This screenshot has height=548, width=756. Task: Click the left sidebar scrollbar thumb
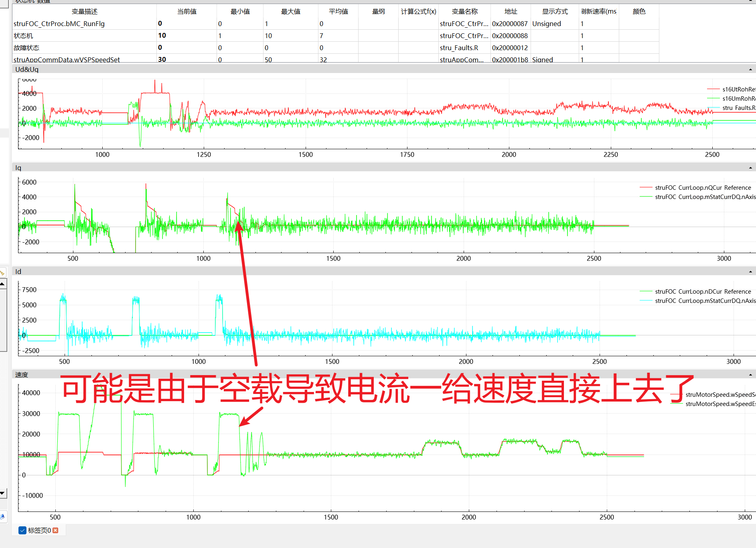click(x=2, y=320)
